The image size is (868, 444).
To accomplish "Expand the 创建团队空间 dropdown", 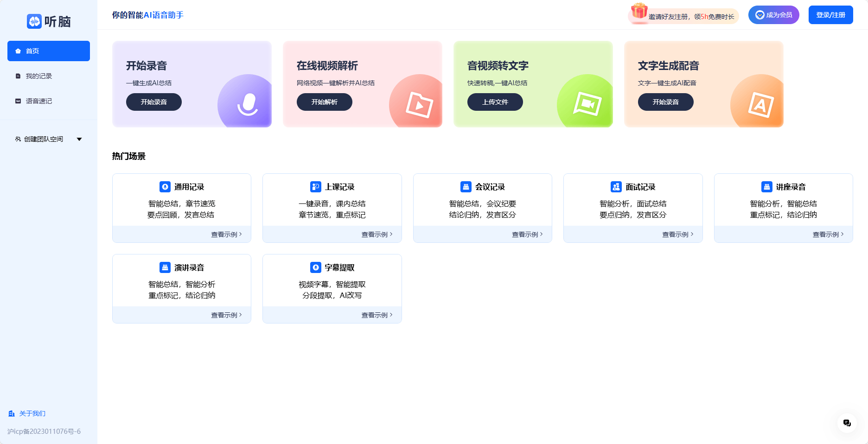I will [79, 139].
